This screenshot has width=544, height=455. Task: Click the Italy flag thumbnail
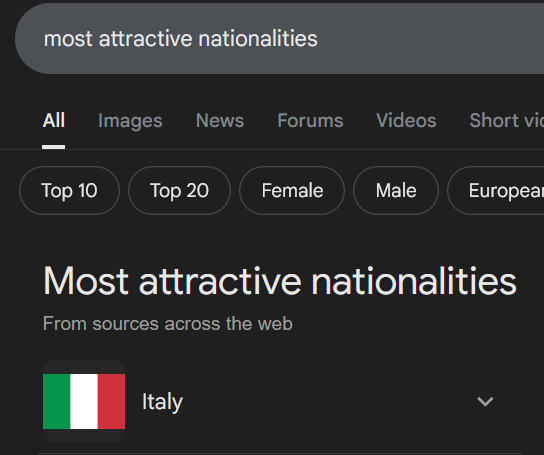84,401
